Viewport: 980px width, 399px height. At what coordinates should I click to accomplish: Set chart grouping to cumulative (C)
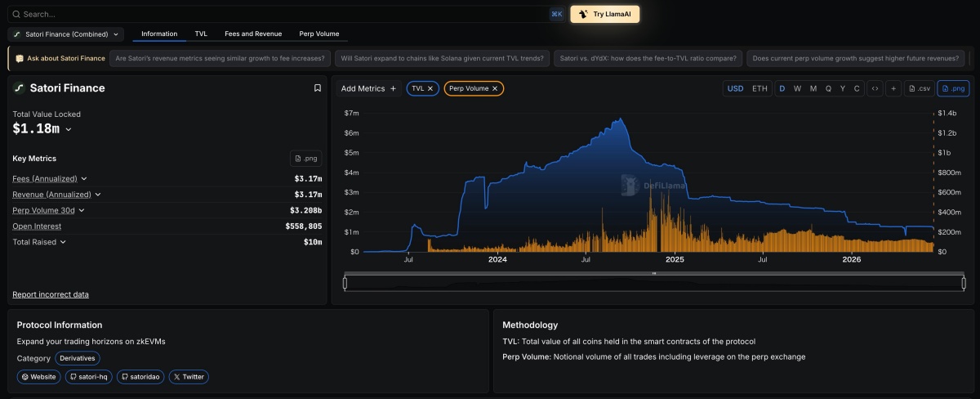click(857, 88)
